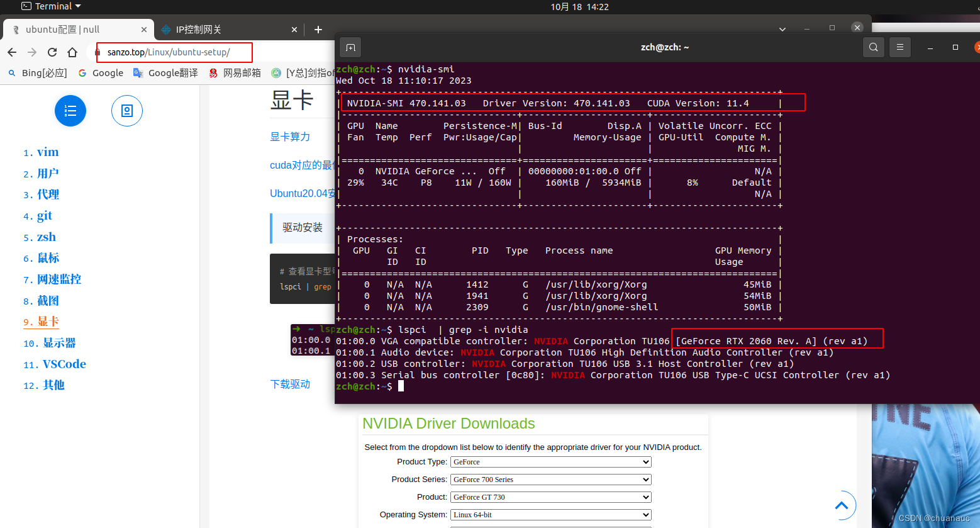Click 'CUDA Version: 11.4' in the terminal
This screenshot has width=980, height=528.
pyautogui.click(x=698, y=103)
